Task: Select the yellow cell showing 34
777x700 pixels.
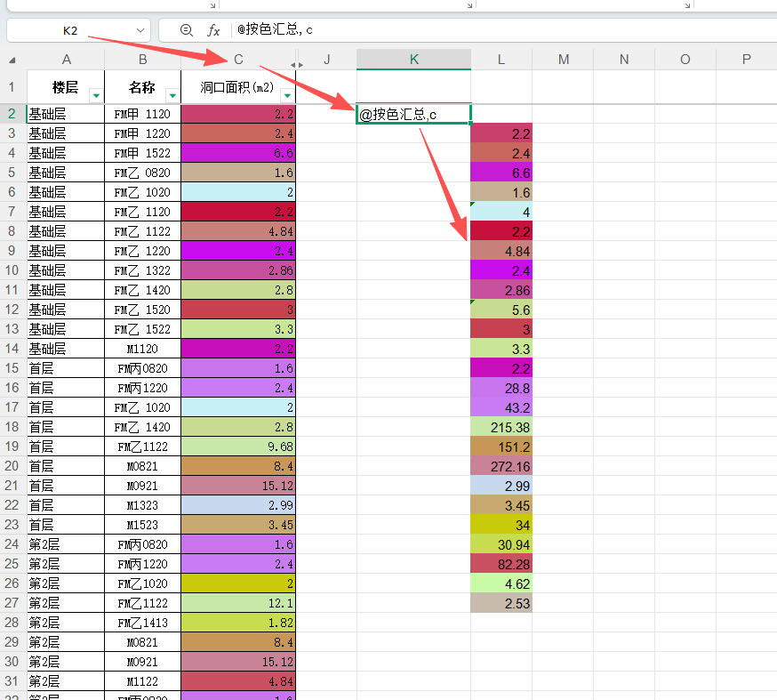Action: coord(501,525)
